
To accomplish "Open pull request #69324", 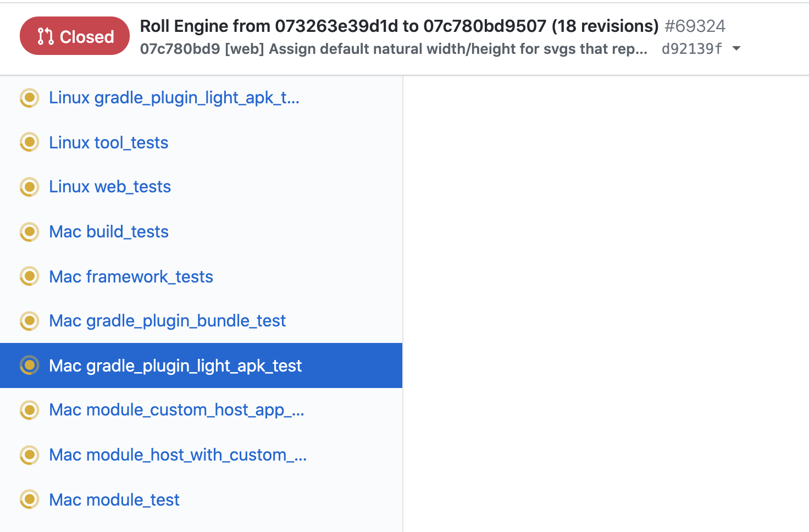I will (695, 26).
